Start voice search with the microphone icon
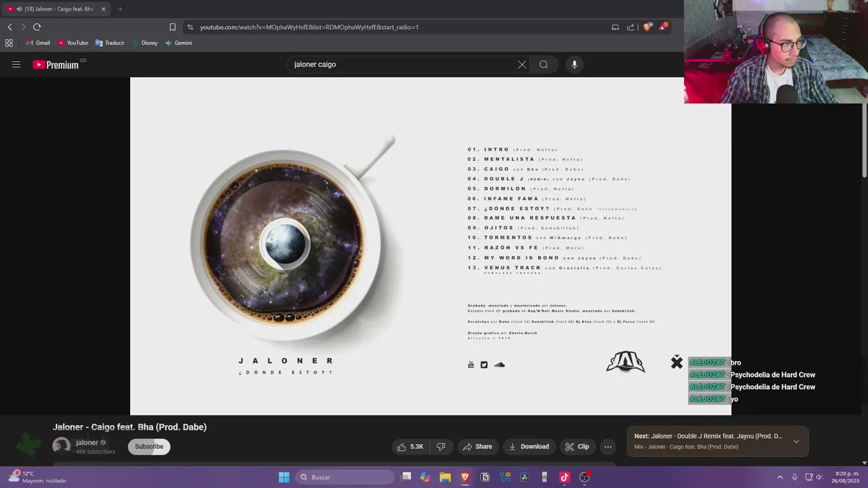 (x=574, y=64)
